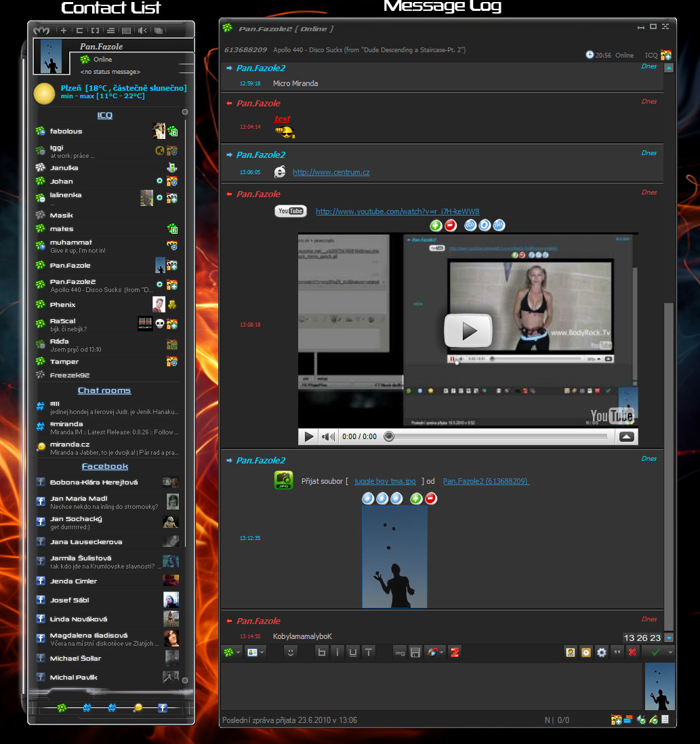Toggle italic text formatting

pos(337,653)
